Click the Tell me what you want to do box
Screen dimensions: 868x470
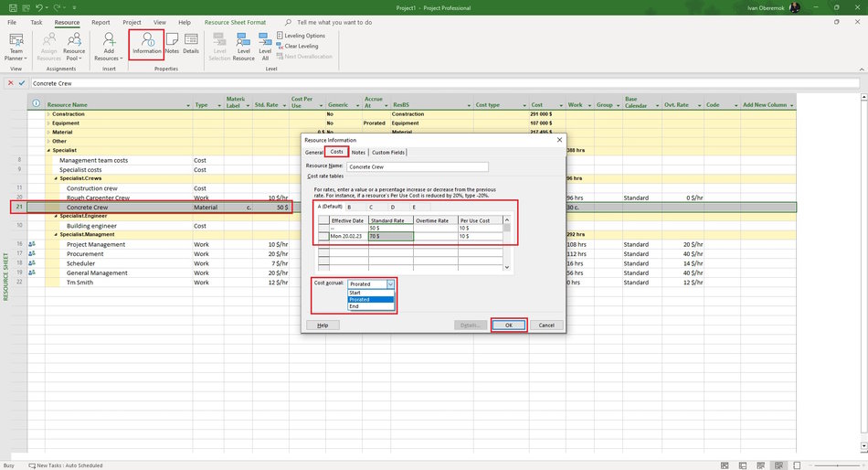tap(334, 22)
